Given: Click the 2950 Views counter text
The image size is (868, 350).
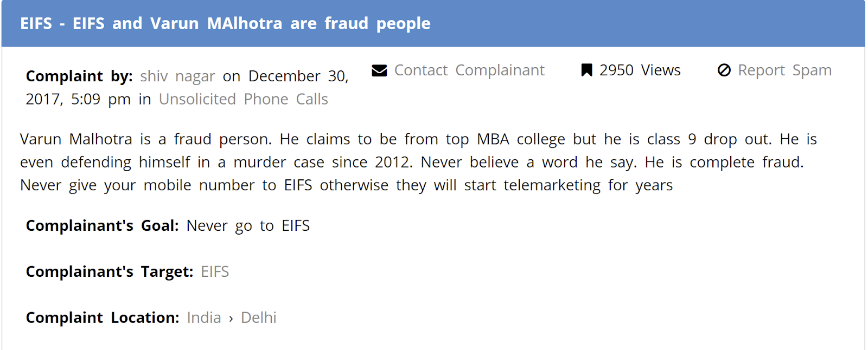Looking at the screenshot, I should coord(640,70).
